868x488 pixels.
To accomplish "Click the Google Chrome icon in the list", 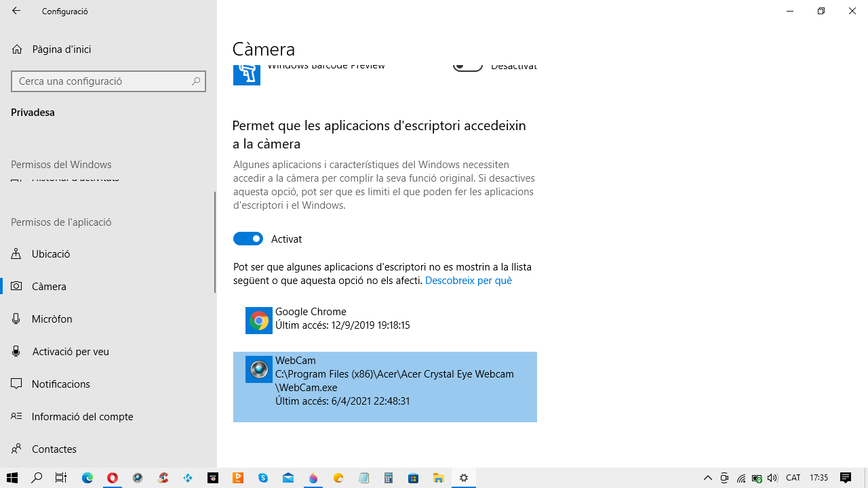I will [259, 321].
